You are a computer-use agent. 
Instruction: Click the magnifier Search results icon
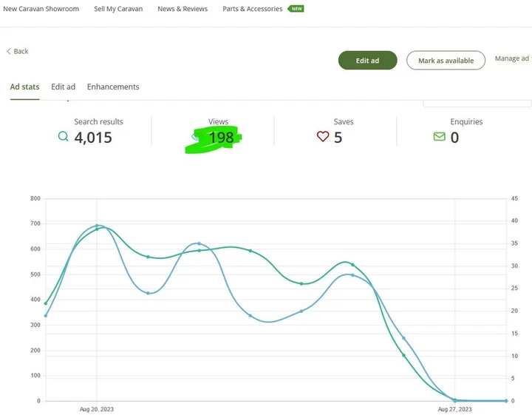[63, 137]
